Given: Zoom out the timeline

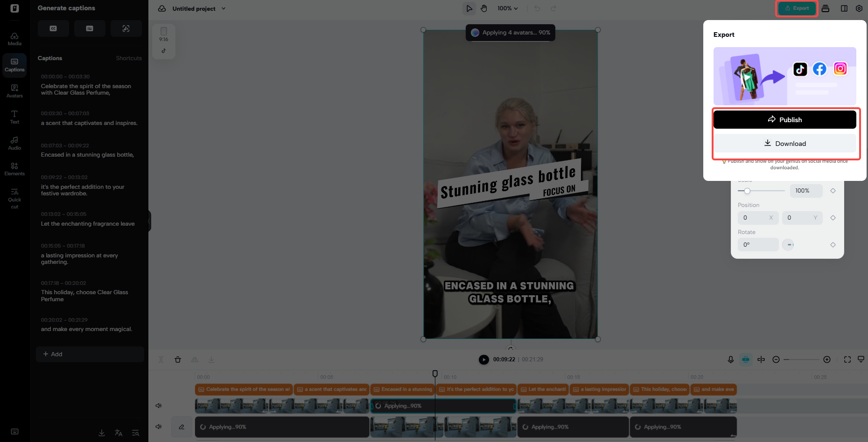Looking at the screenshot, I should tap(776, 359).
